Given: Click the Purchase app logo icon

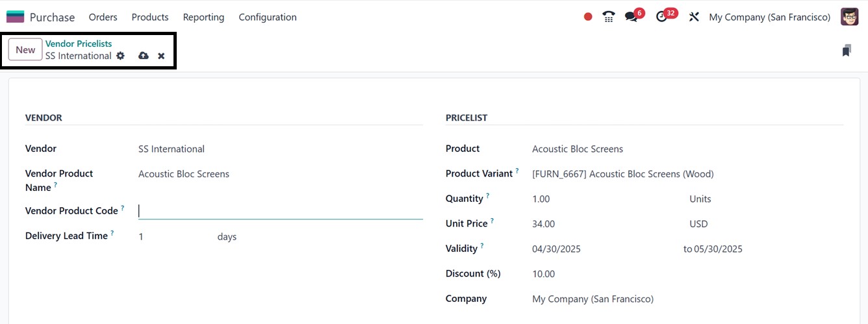Looking at the screenshot, I should click(15, 17).
